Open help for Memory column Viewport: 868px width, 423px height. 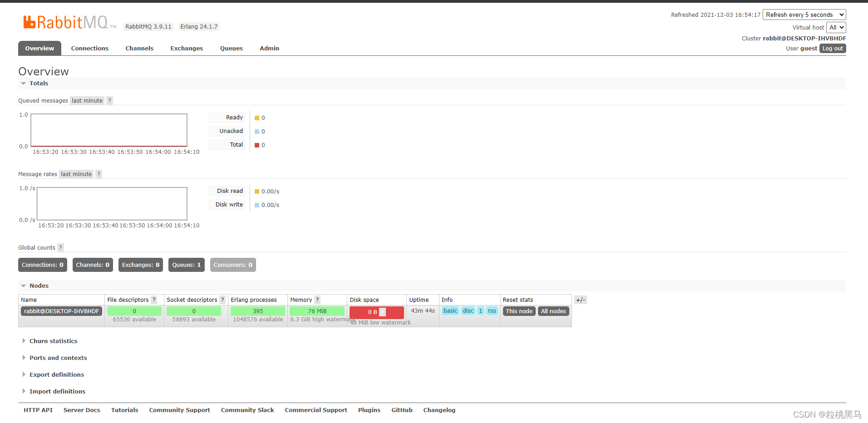tap(317, 300)
